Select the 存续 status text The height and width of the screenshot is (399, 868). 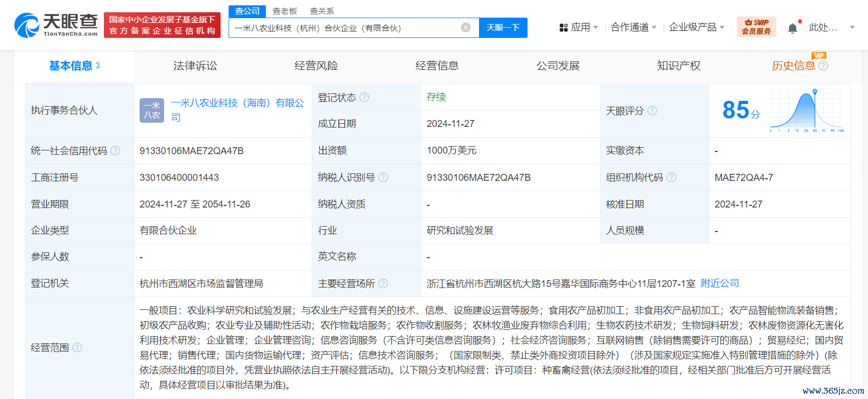tap(436, 97)
